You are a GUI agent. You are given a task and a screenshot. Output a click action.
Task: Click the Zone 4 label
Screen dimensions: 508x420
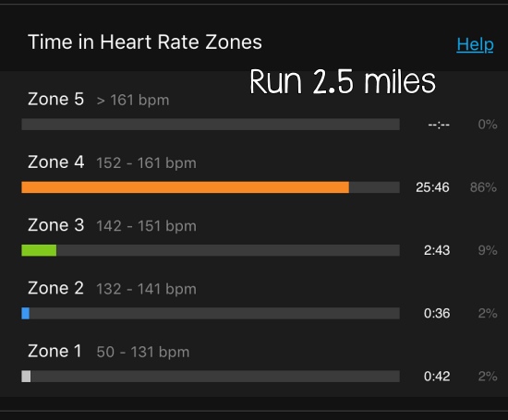point(55,162)
